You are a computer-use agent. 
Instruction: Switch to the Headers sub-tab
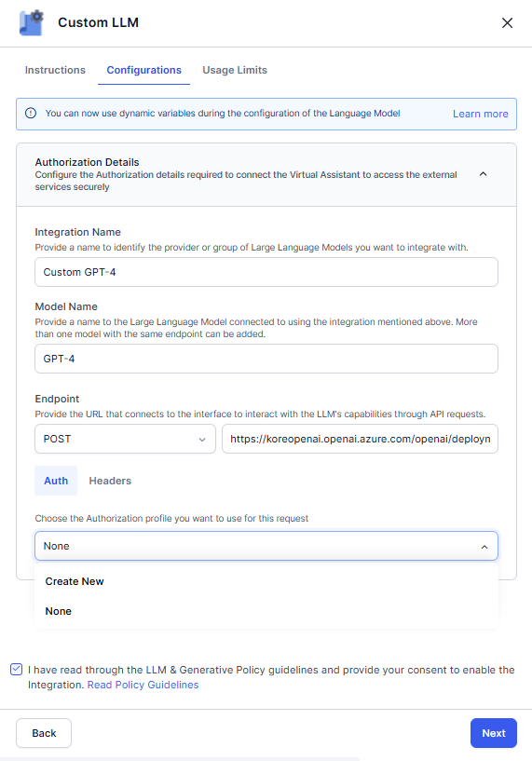[110, 481]
